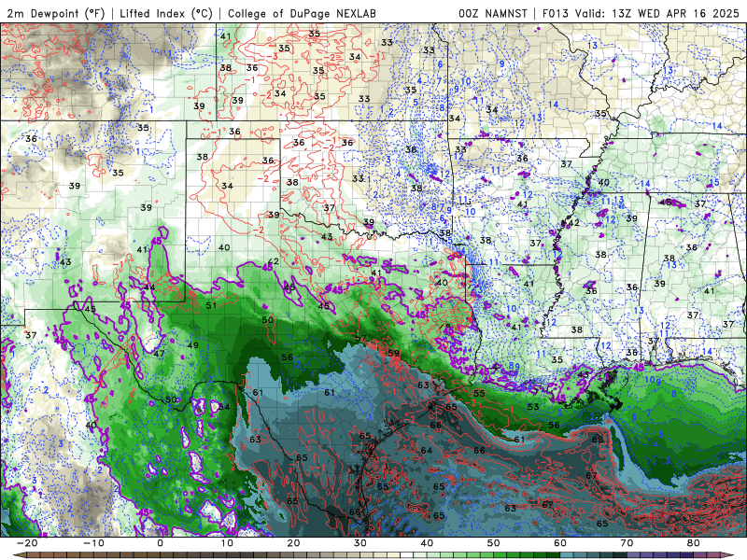Image resolution: width=747 pixels, height=560 pixels.
Task: Click the dewpoint value 53 on the map
Action: point(533,407)
